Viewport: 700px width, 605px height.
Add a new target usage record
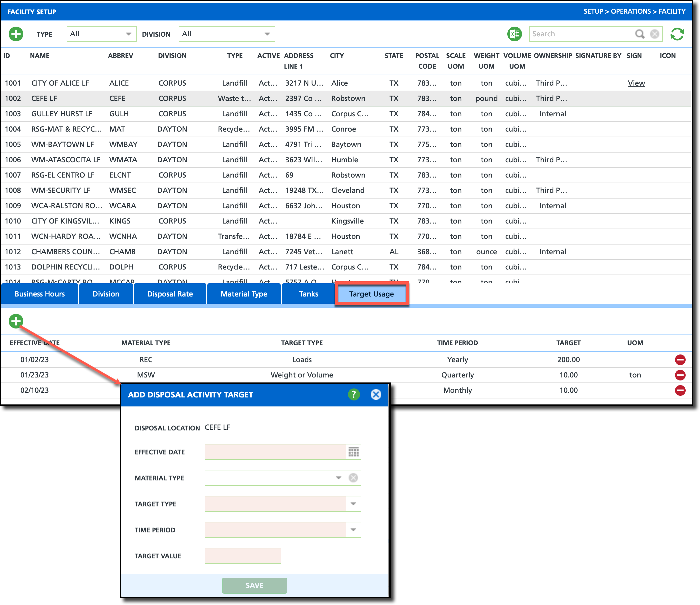(x=16, y=321)
